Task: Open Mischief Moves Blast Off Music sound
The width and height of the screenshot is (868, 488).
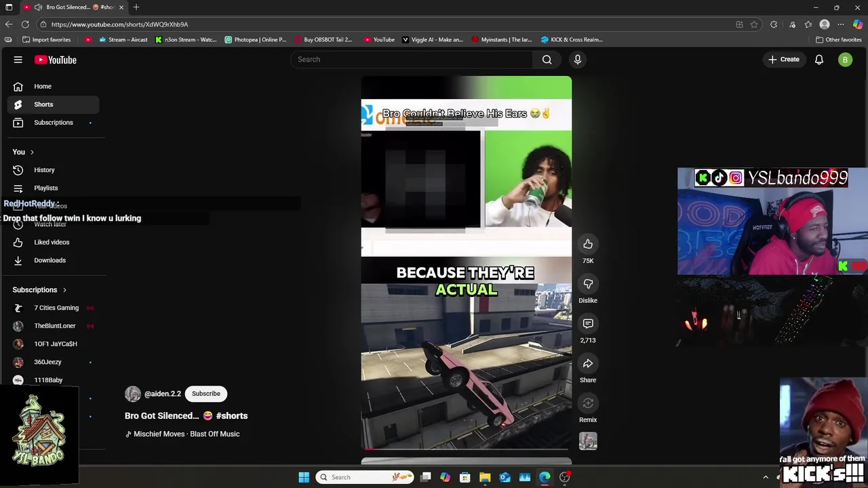Action: 186,434
